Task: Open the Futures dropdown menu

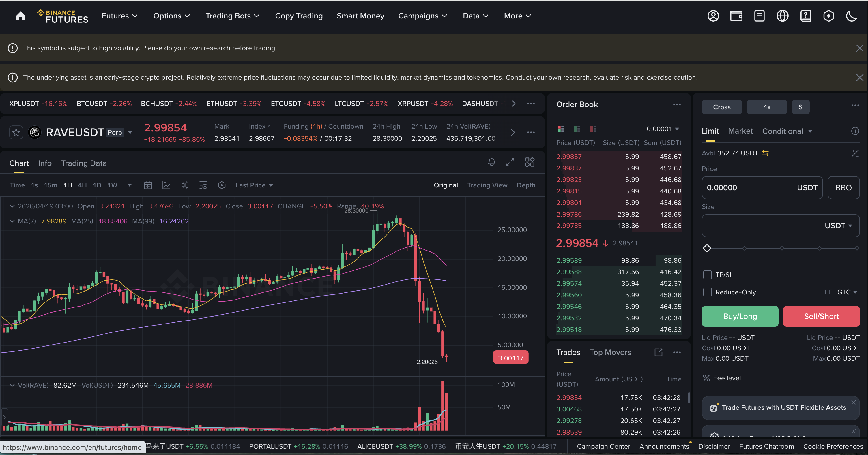Action: pyautogui.click(x=119, y=16)
